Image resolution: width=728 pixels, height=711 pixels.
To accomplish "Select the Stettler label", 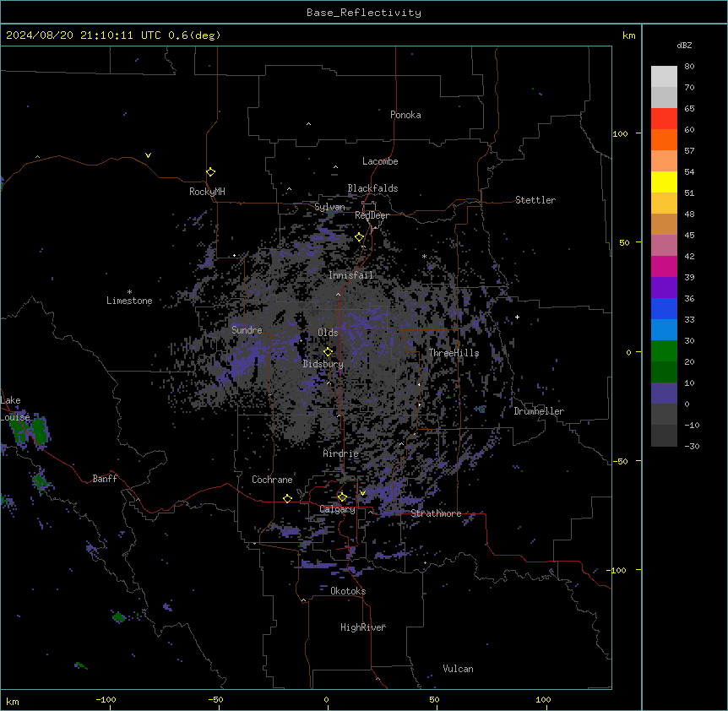I will (x=535, y=200).
